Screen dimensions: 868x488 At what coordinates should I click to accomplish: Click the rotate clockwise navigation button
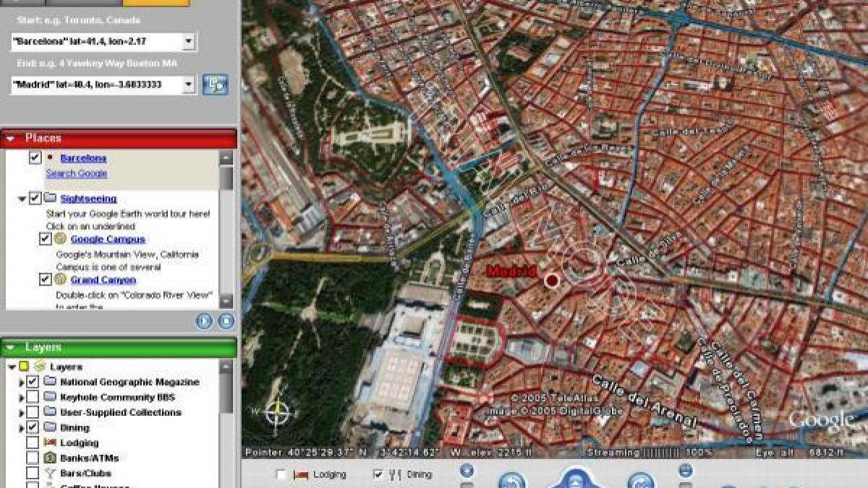[x=640, y=481]
